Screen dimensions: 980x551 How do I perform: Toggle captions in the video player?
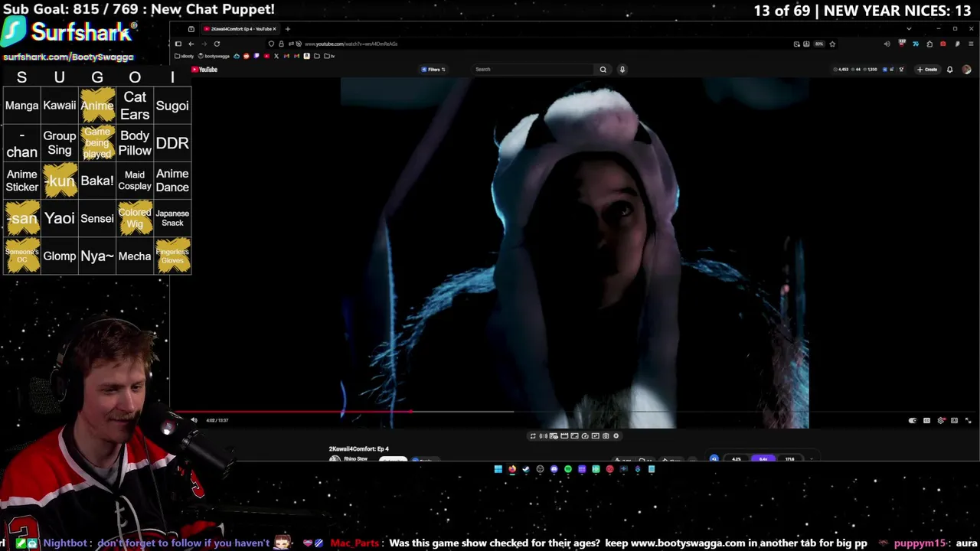pos(926,420)
